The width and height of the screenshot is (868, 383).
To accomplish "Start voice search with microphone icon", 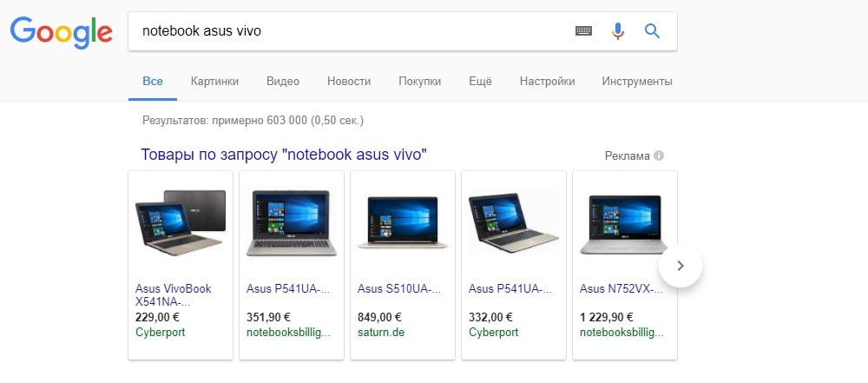I will coord(618,31).
